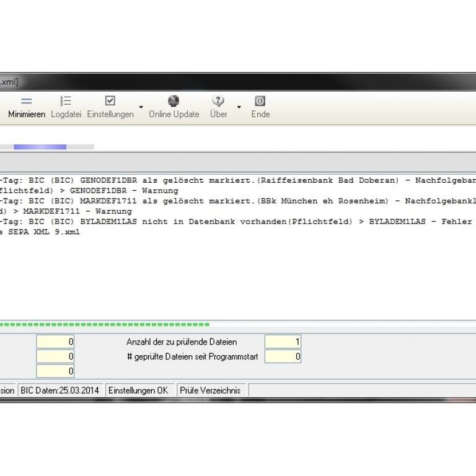
Task: Expand the dropdown arrow beside Einstellungen
Action: click(141, 108)
